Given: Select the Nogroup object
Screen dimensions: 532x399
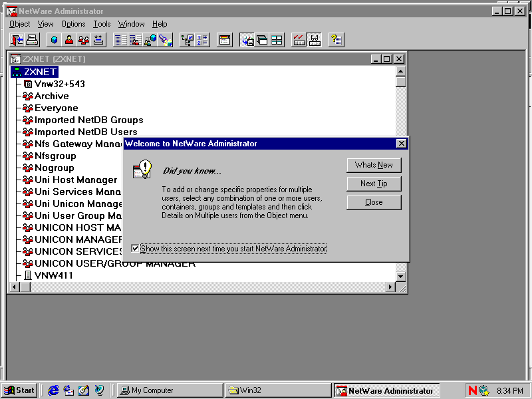Looking at the screenshot, I should click(x=49, y=168).
